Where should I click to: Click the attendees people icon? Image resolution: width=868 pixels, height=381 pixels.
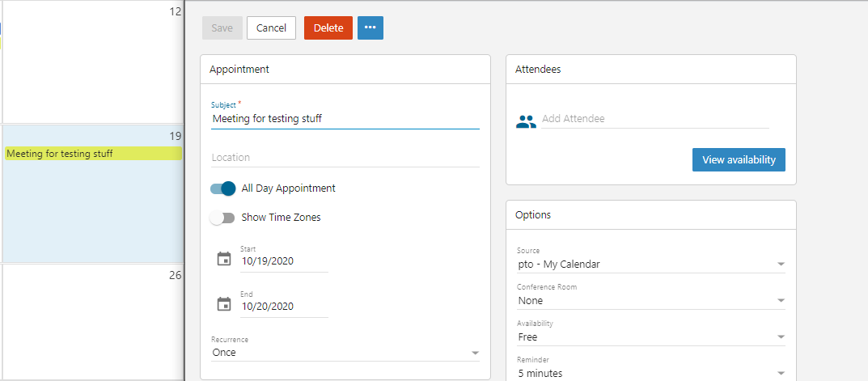526,122
